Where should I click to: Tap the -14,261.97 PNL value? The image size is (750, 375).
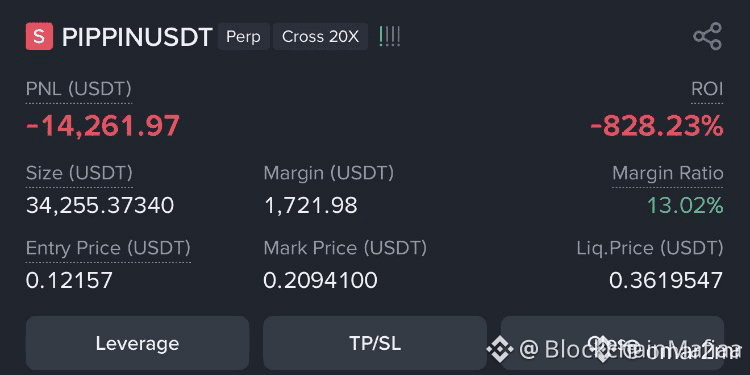coord(103,126)
